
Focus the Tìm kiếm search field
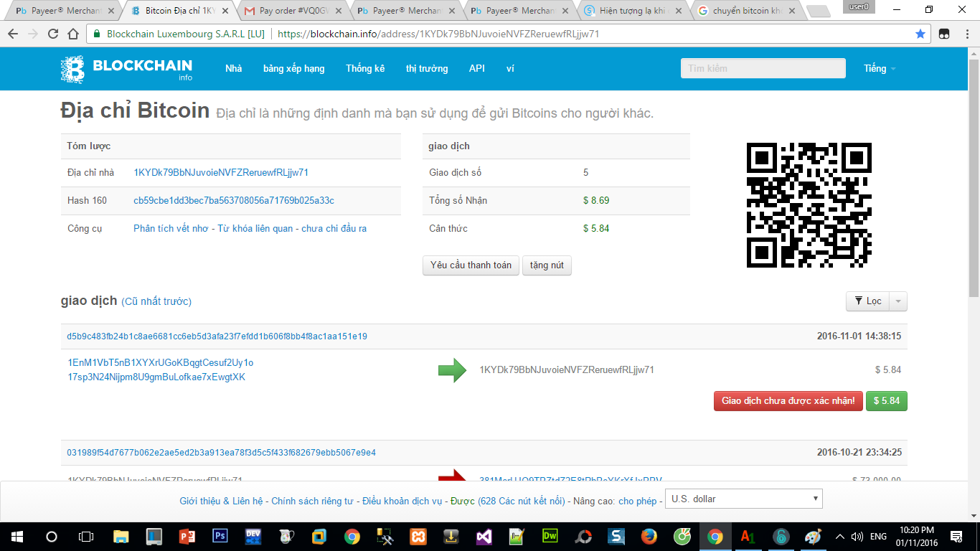click(x=763, y=68)
